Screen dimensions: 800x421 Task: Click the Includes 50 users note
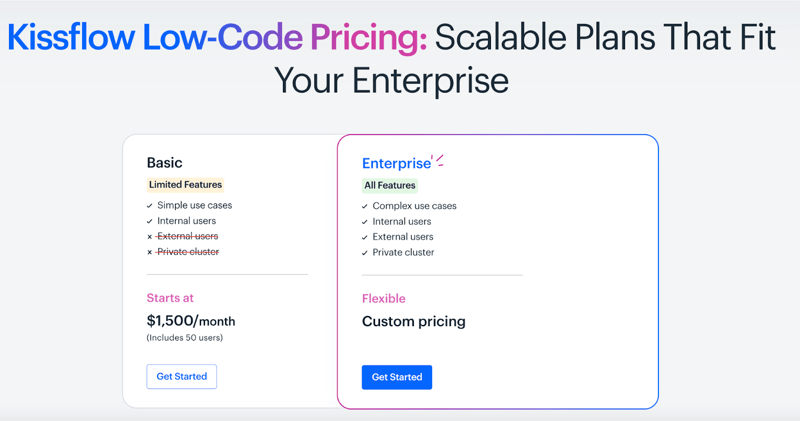tap(185, 338)
